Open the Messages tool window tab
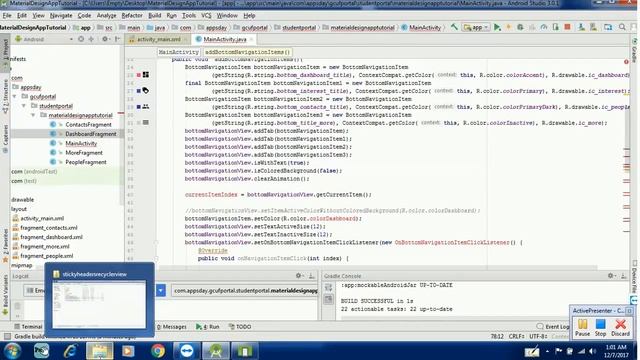The width and height of the screenshot is (640, 360). coord(171,327)
